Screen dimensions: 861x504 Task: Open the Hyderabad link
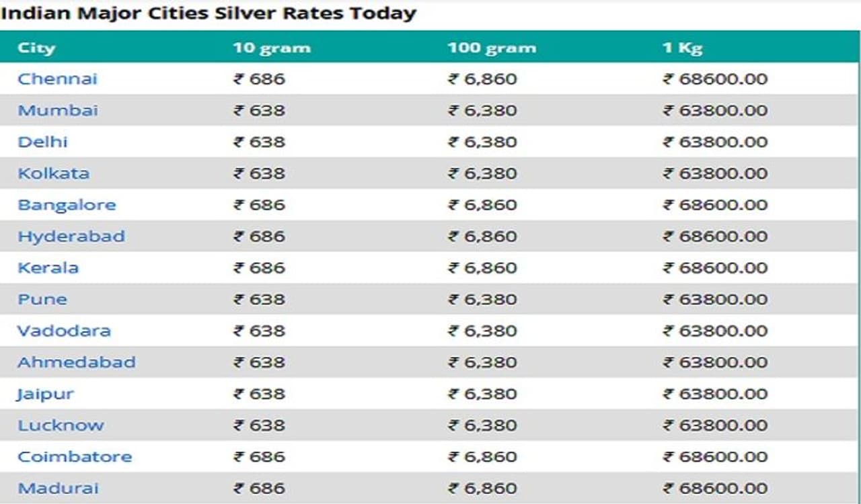[71, 237]
